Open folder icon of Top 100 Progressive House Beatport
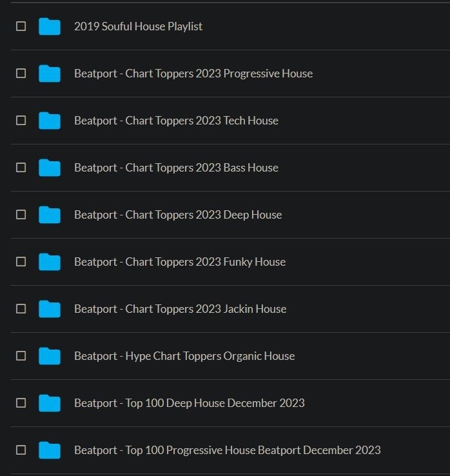 (x=50, y=450)
